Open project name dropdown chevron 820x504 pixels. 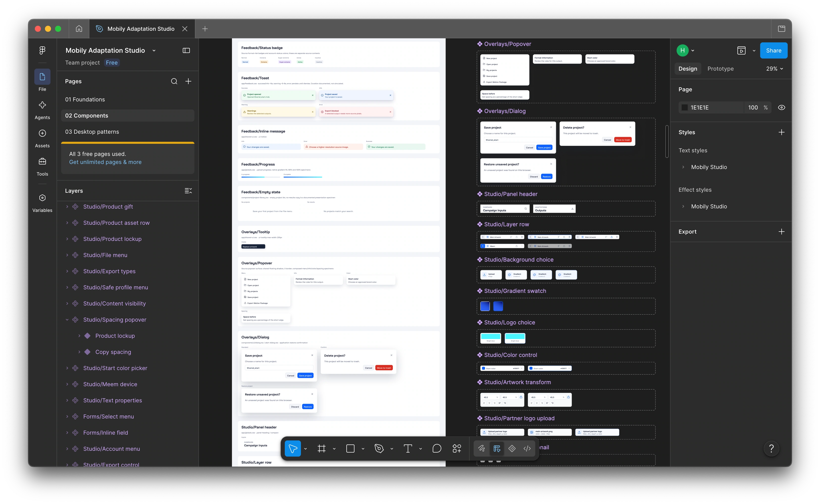[154, 50]
